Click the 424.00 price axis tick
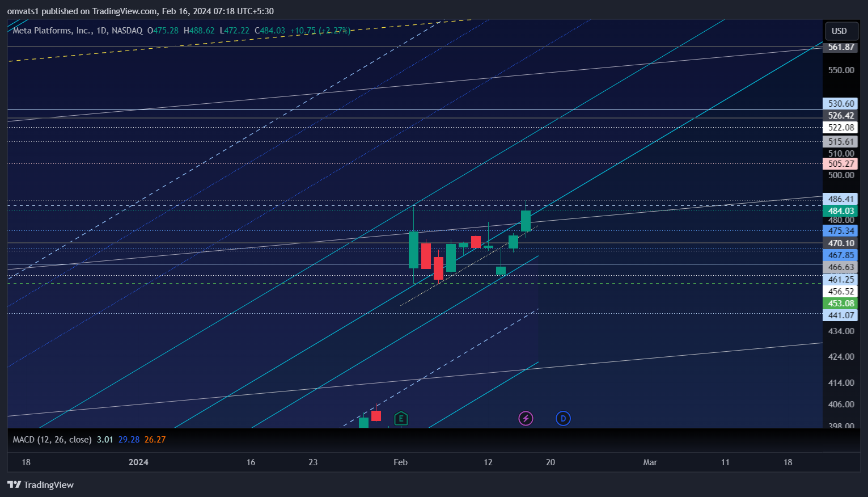The width and height of the screenshot is (868, 497). [x=841, y=357]
